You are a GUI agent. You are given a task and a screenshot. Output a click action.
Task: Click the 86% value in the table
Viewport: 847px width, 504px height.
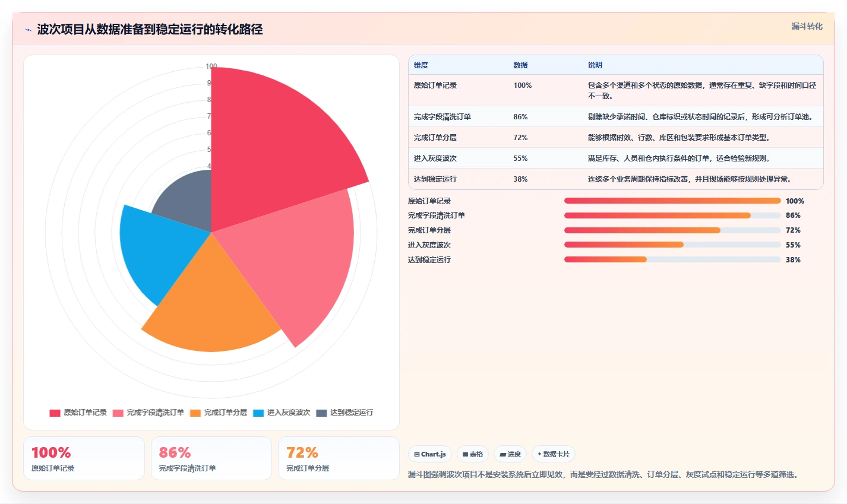pos(520,117)
